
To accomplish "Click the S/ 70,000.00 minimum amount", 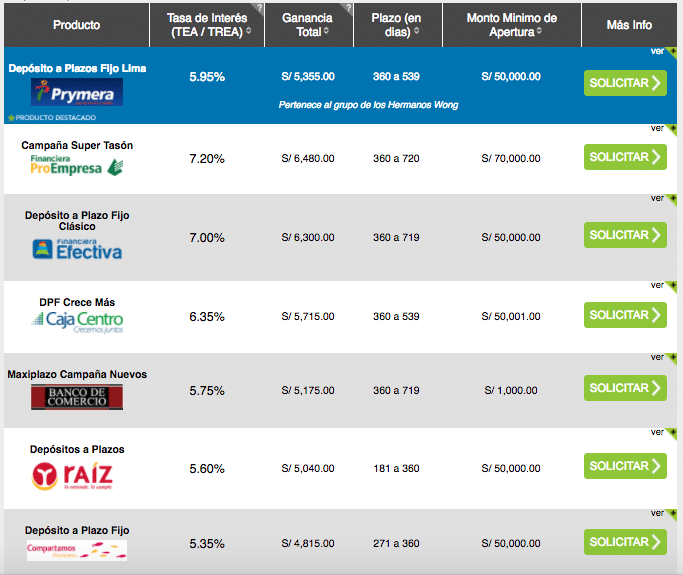I will (511, 159).
